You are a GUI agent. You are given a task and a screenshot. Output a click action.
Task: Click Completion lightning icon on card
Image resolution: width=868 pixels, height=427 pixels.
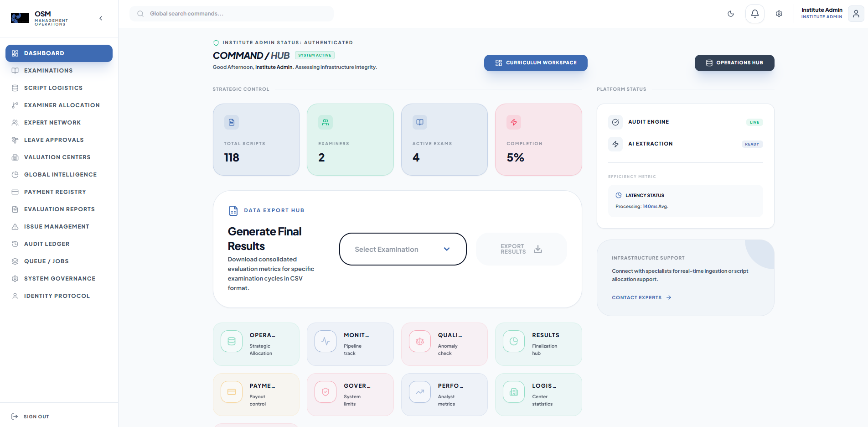(x=514, y=122)
